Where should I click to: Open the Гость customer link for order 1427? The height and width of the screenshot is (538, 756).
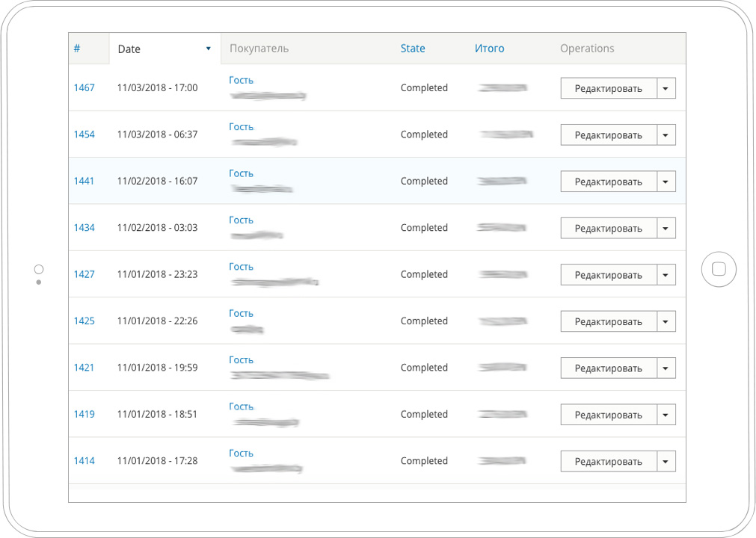[x=241, y=267]
